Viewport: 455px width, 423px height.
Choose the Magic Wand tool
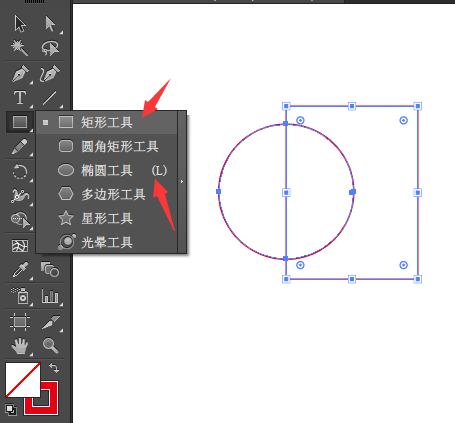coord(19,48)
